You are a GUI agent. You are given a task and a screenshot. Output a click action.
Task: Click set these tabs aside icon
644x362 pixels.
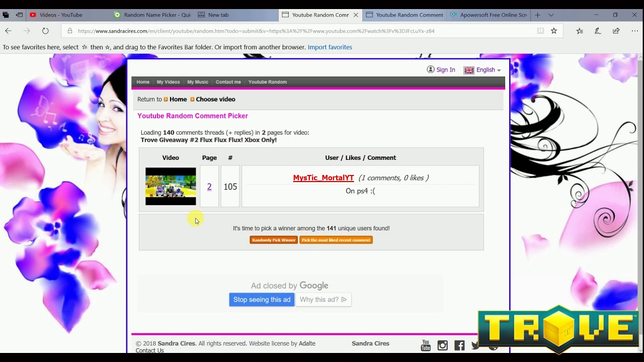coord(19,15)
